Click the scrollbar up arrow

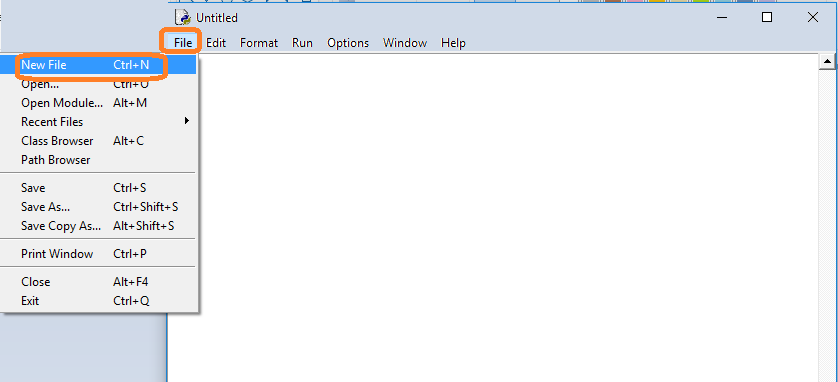(x=828, y=61)
